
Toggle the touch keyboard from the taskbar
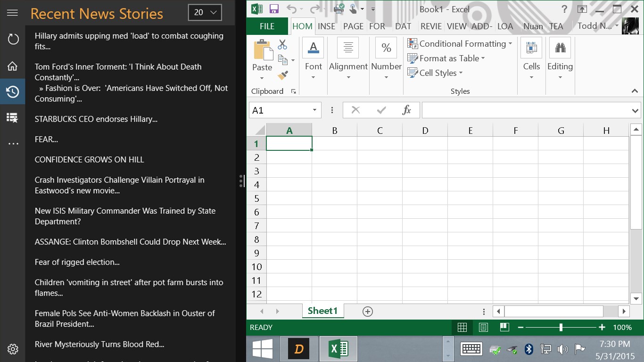[x=471, y=349]
